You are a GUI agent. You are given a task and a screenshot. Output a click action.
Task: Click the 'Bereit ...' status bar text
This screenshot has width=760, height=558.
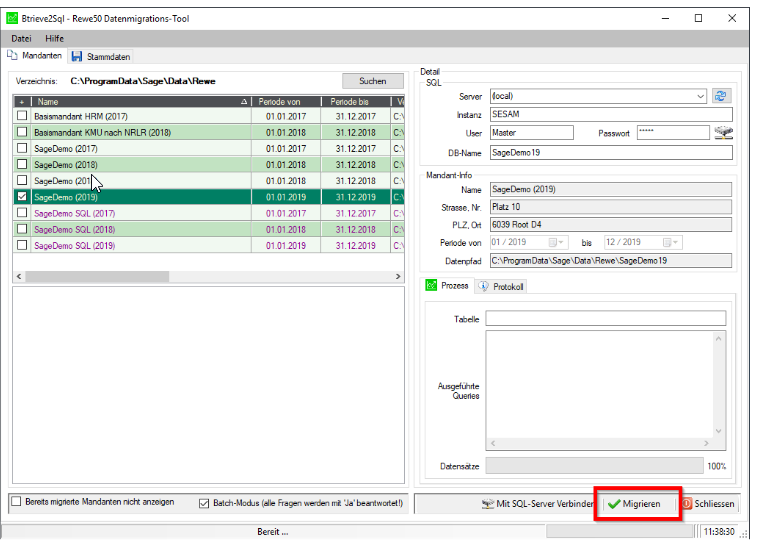click(x=272, y=532)
